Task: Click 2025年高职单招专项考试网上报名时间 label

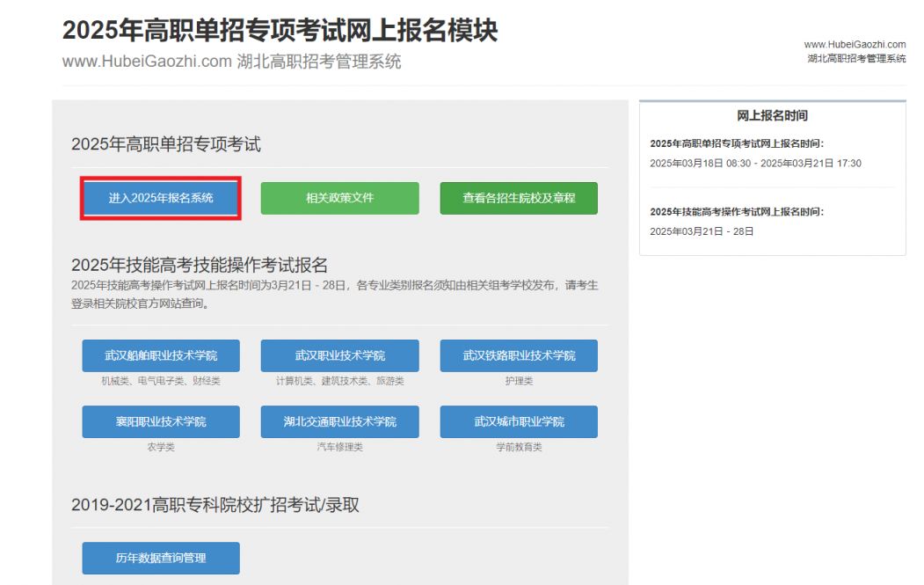Action: (737, 143)
